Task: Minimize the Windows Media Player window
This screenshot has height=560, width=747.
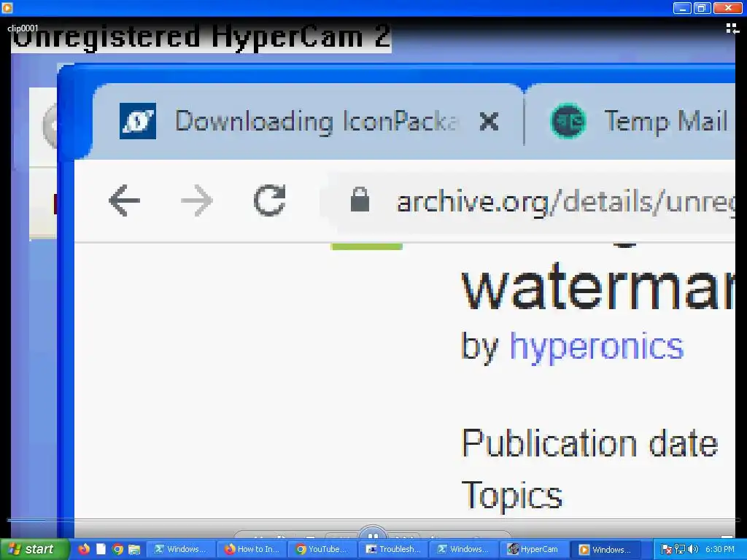Action: [682, 7]
